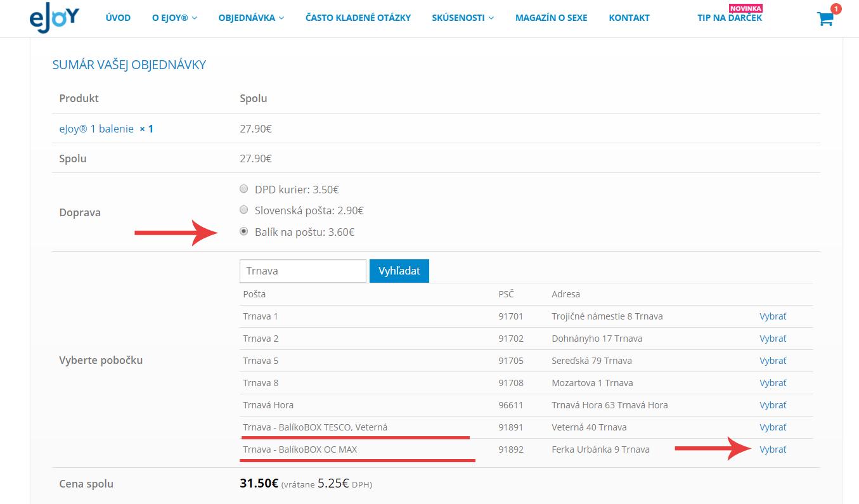Expand the OBJEDNÁVKA menu

[251, 18]
